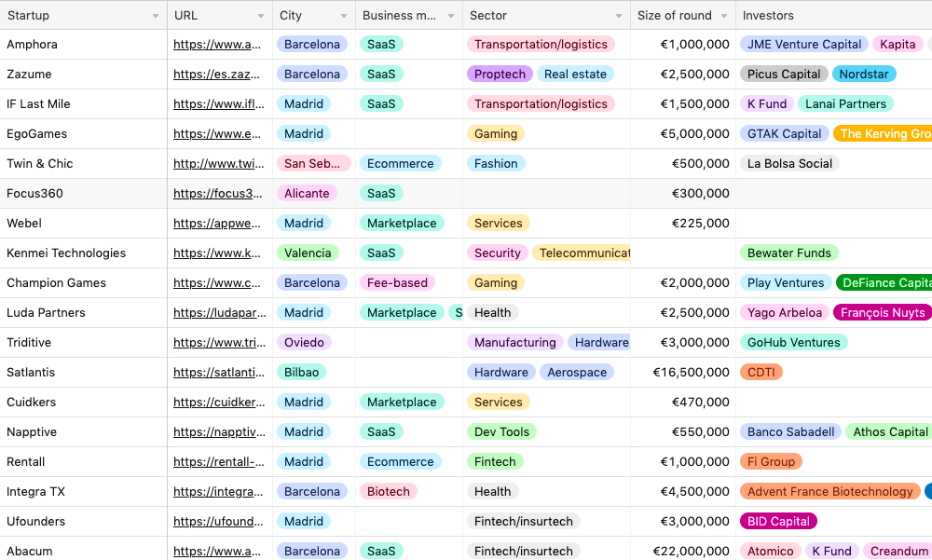Click the Fashion sector tag
Viewport: 932px width, 560px height.
496,163
